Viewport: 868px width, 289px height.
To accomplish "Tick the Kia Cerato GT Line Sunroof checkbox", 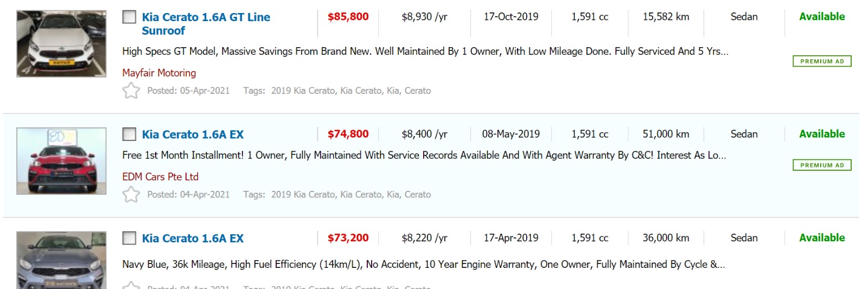I will pyautogui.click(x=129, y=17).
